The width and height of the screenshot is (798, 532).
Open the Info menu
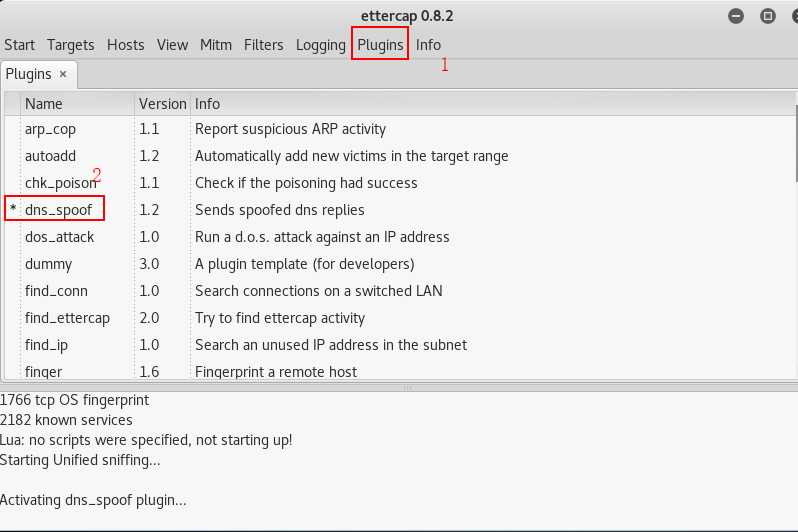point(428,45)
